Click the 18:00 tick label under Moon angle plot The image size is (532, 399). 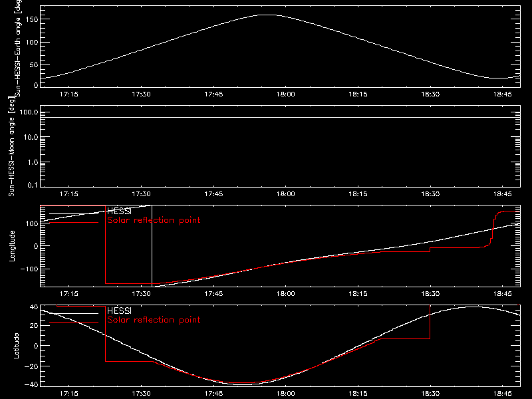click(x=286, y=194)
